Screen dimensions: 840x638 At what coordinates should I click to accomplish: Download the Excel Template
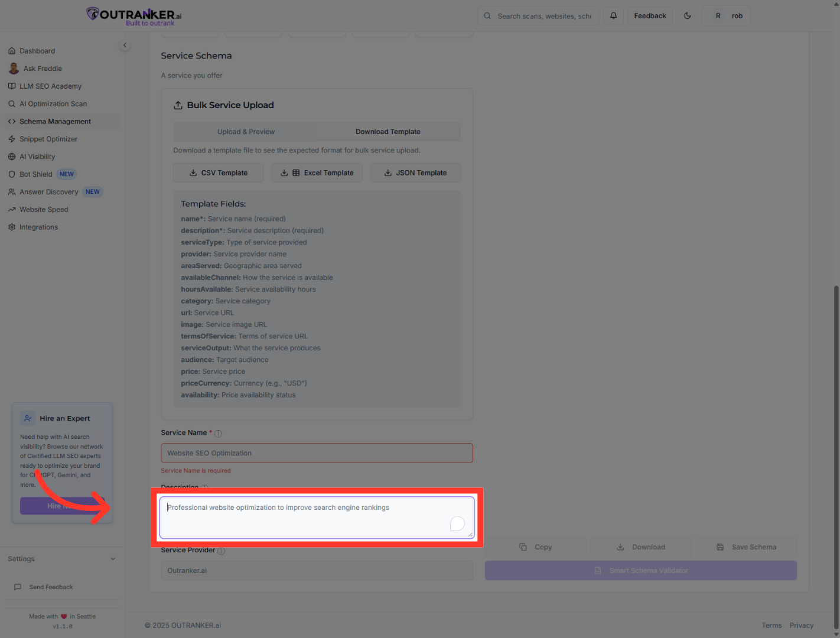pyautogui.click(x=317, y=173)
